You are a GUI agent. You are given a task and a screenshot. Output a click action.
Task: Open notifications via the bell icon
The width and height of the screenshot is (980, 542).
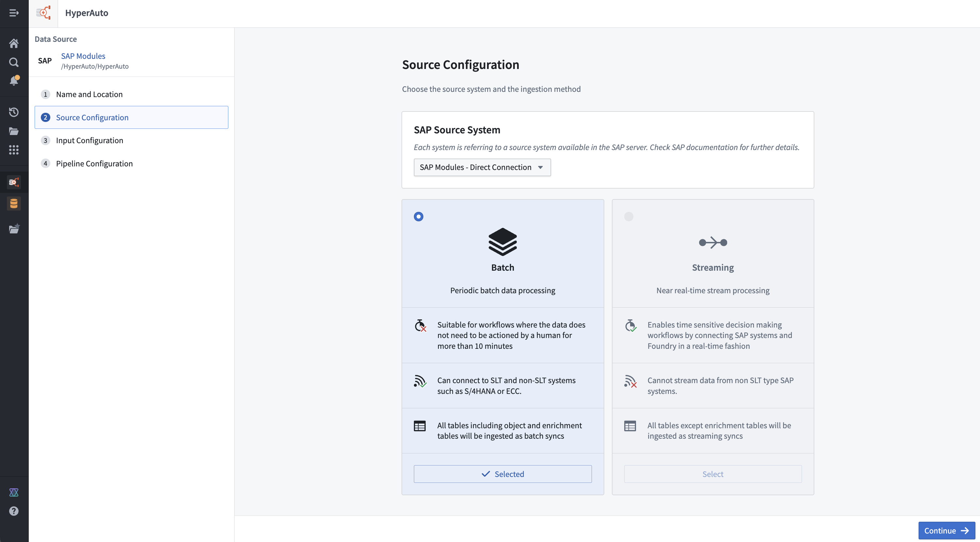pos(14,80)
